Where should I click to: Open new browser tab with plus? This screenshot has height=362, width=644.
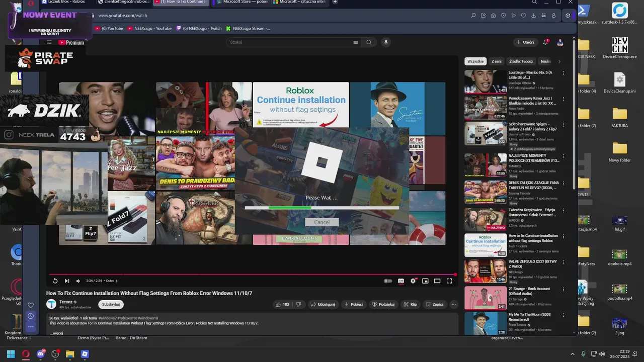(x=335, y=2)
